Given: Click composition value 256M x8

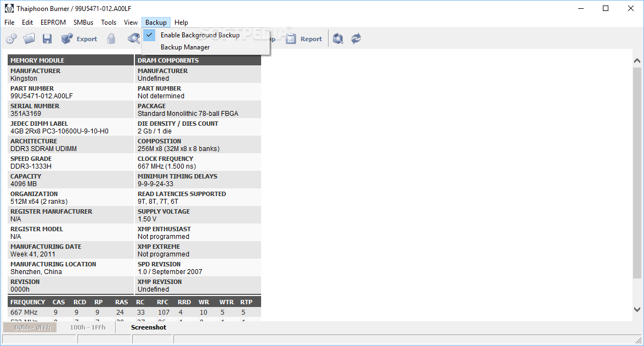Looking at the screenshot, I should point(178,148).
